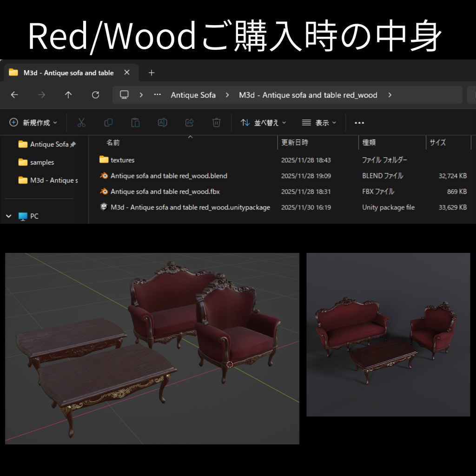
Task: Select the Rename icon in the toolbar
Action: coord(162,122)
